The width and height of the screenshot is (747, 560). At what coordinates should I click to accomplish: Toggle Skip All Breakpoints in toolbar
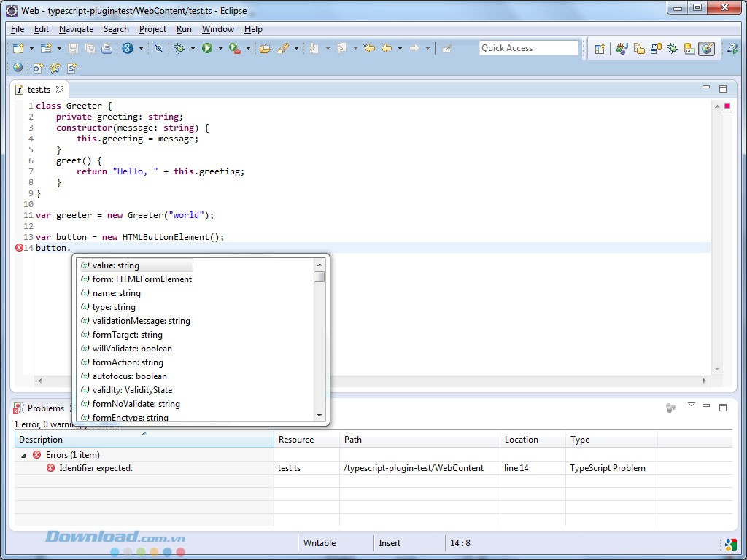click(158, 48)
